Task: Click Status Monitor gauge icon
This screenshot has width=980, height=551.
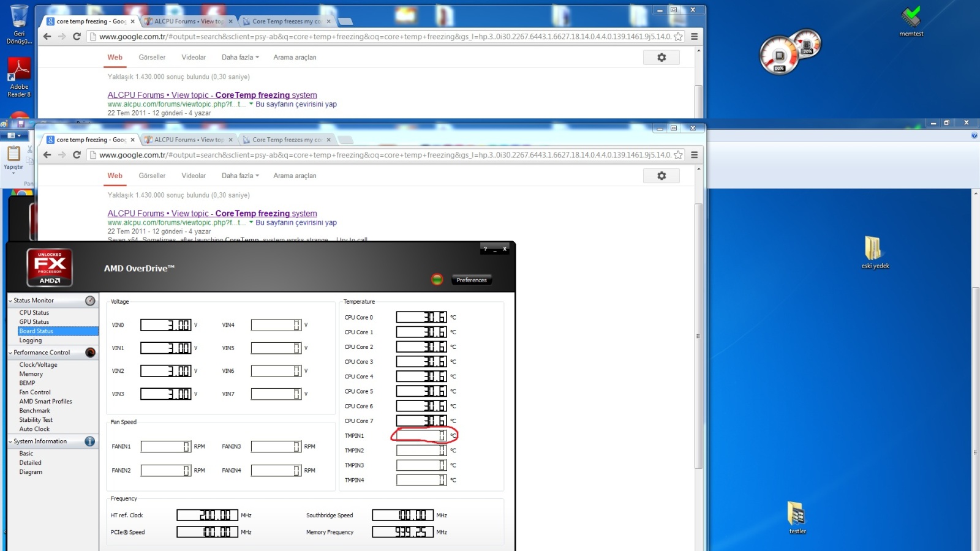Action: (x=90, y=301)
